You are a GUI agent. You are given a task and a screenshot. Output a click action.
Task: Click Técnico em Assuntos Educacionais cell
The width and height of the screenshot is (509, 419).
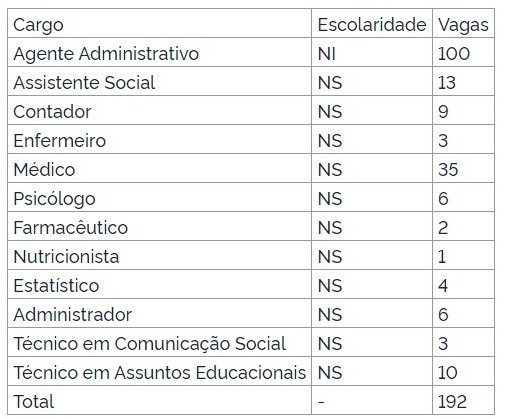click(160, 373)
